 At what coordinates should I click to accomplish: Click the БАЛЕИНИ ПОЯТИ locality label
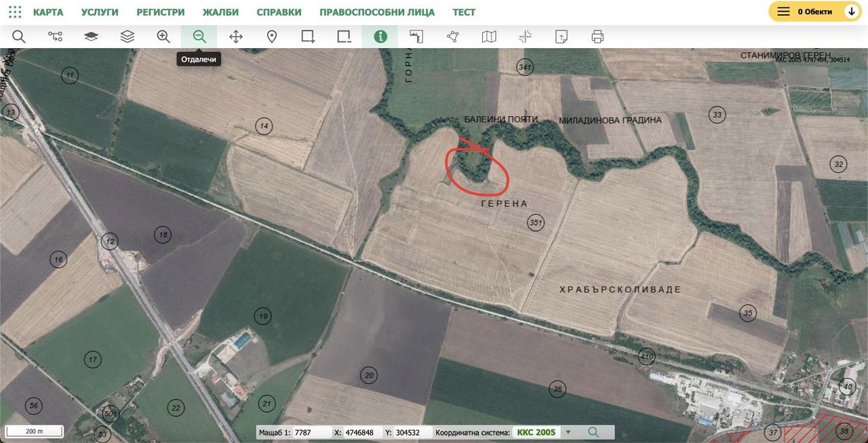(501, 119)
